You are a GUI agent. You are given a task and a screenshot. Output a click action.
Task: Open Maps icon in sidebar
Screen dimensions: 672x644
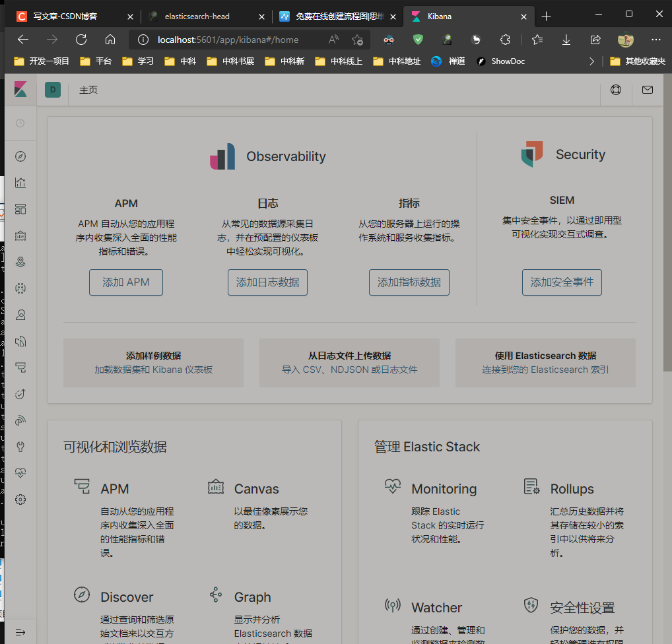pyautogui.click(x=20, y=262)
